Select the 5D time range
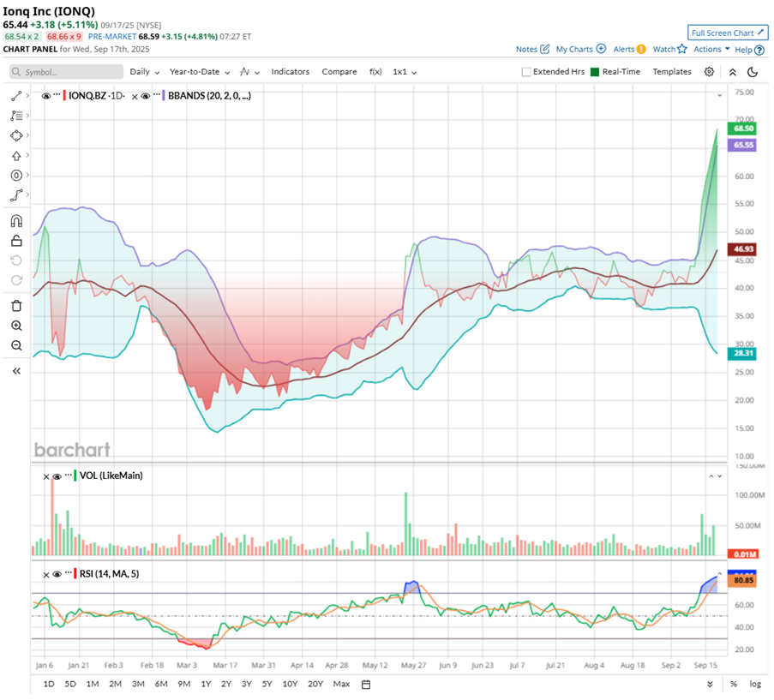 pyautogui.click(x=70, y=685)
